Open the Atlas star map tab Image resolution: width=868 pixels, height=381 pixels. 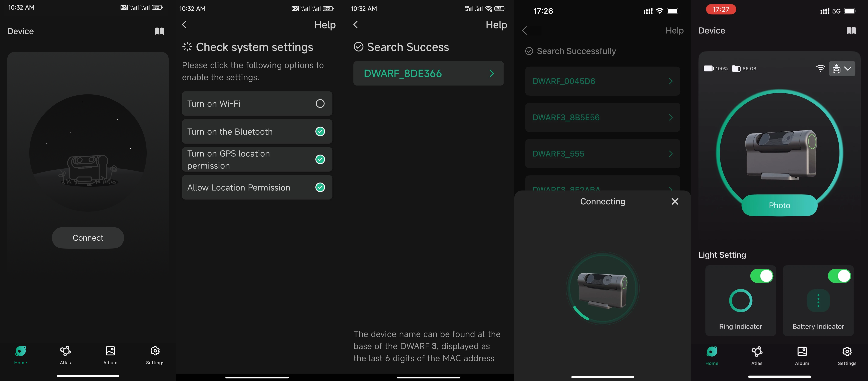coord(65,355)
